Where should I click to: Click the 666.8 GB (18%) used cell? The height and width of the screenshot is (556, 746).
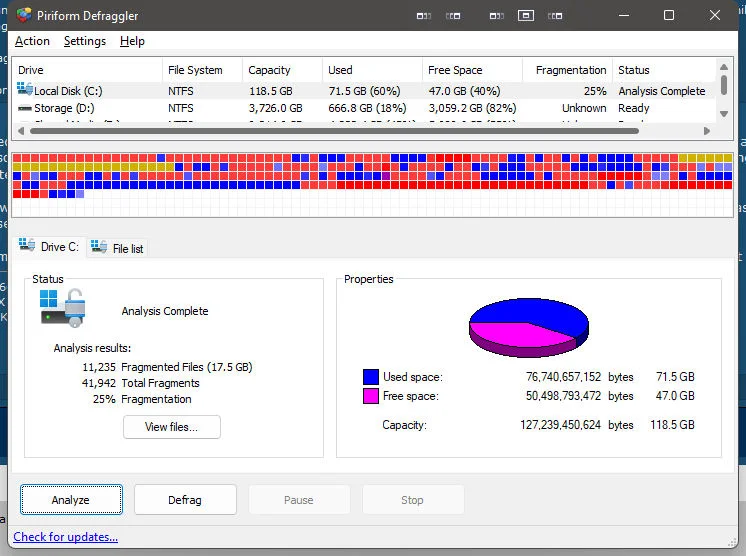[367, 108]
